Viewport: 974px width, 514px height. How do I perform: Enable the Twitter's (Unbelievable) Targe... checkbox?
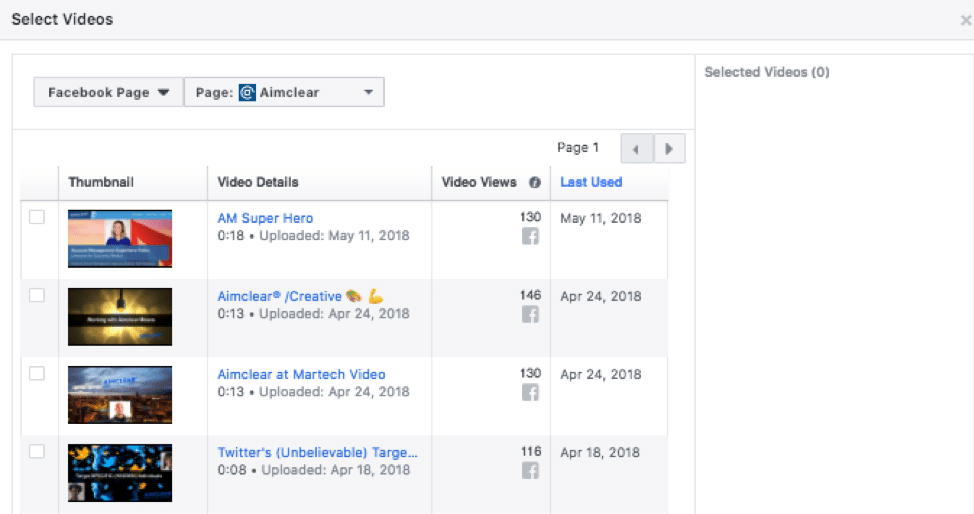pyautogui.click(x=37, y=451)
